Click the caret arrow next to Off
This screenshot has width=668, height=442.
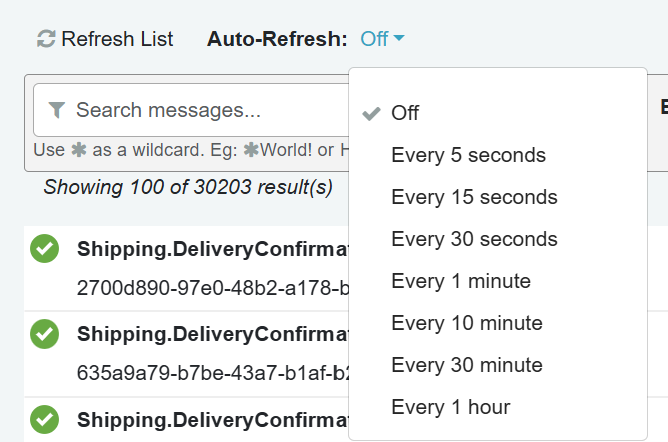coord(399,38)
